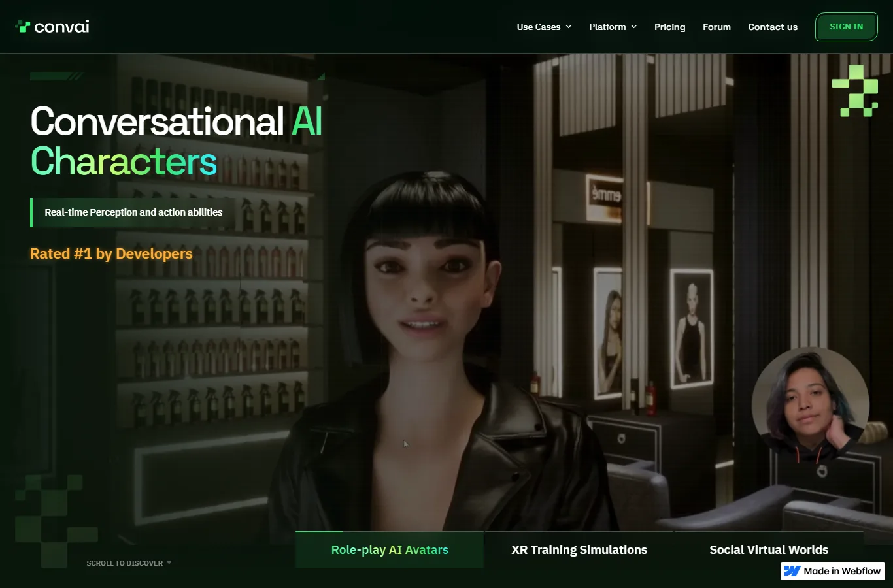893x588 pixels.
Task: Click the Conversational AI heading
Action: click(177, 122)
